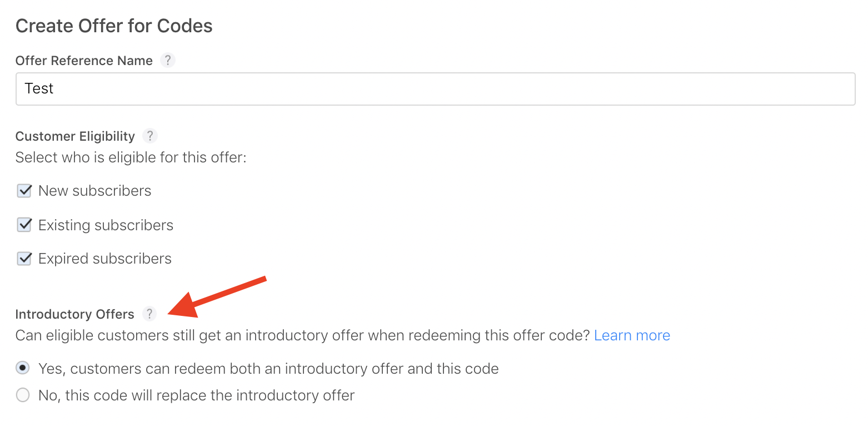Image resolution: width=868 pixels, height=426 pixels.
Task: Click the New subscribers label text
Action: 94,191
